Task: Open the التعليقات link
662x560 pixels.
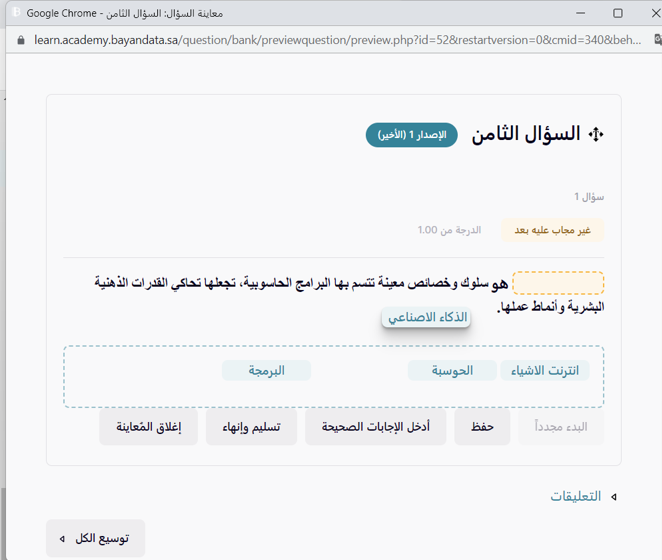Action: pyautogui.click(x=575, y=496)
